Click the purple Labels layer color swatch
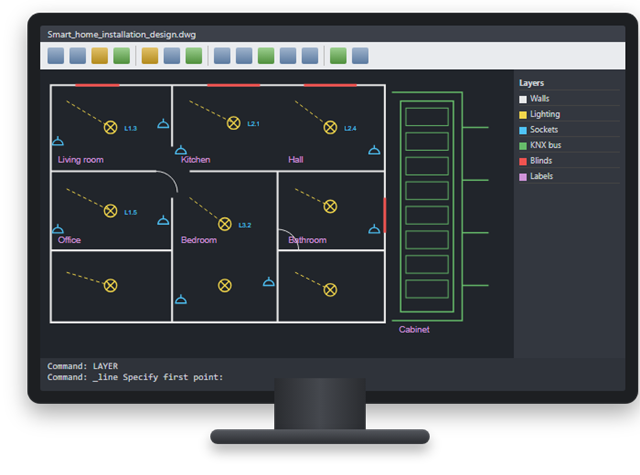 click(523, 177)
